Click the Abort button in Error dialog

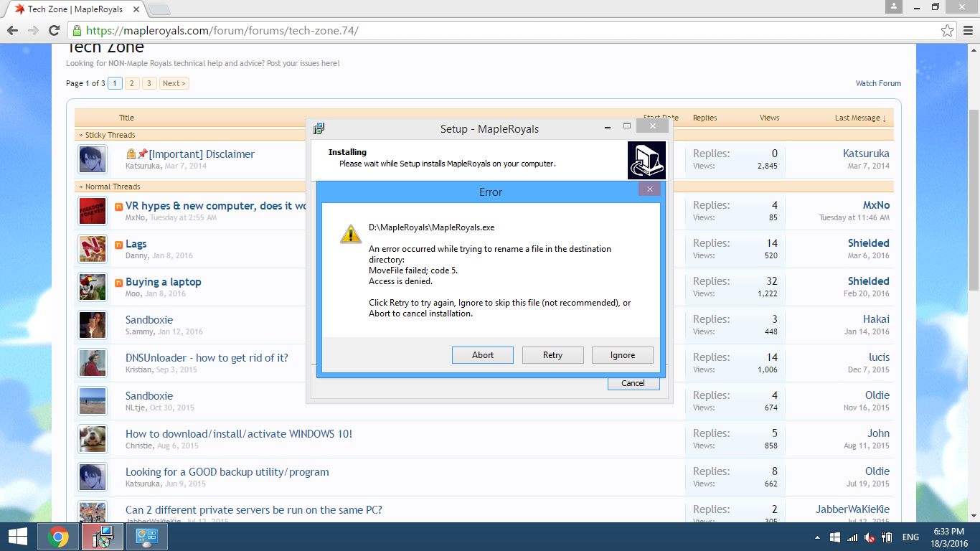click(x=482, y=355)
